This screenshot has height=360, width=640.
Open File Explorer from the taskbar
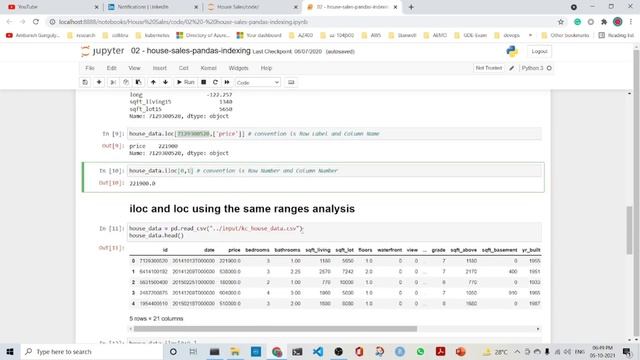pos(235,351)
